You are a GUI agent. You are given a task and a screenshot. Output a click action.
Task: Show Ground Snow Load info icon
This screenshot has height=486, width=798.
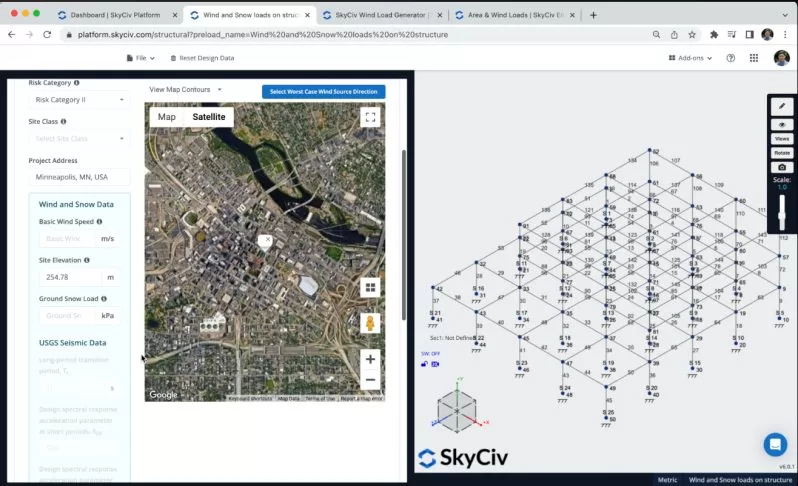coord(104,299)
